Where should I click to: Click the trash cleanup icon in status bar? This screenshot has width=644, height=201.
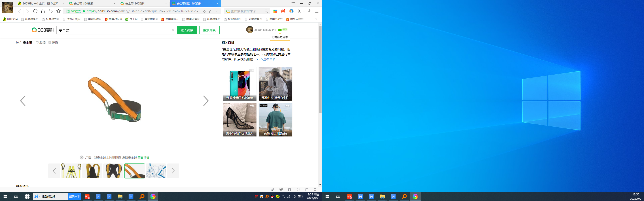290,190
